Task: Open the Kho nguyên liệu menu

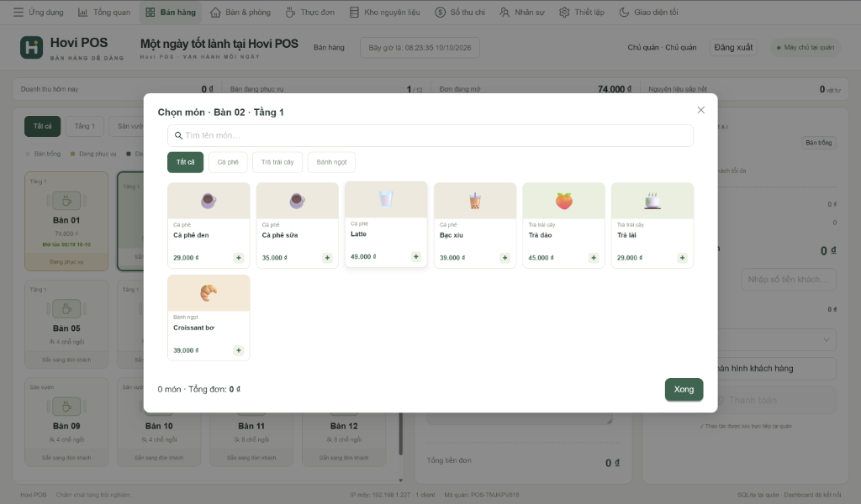Action: 385,12
